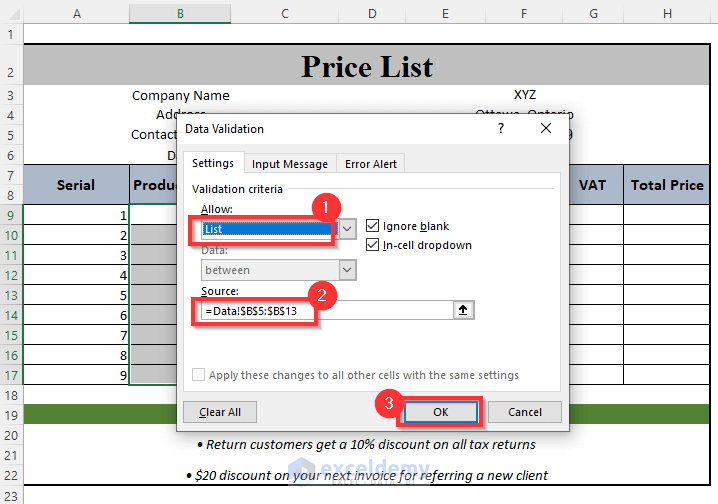Viewport: 718px width, 504px height.
Task: Select row 17 header
Action: tap(11, 375)
